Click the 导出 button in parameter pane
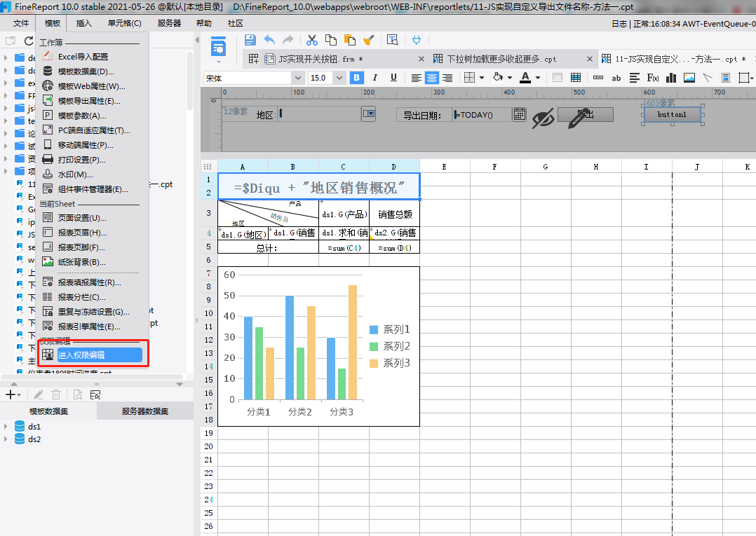Screen dimensions: 756x536 click(586, 115)
